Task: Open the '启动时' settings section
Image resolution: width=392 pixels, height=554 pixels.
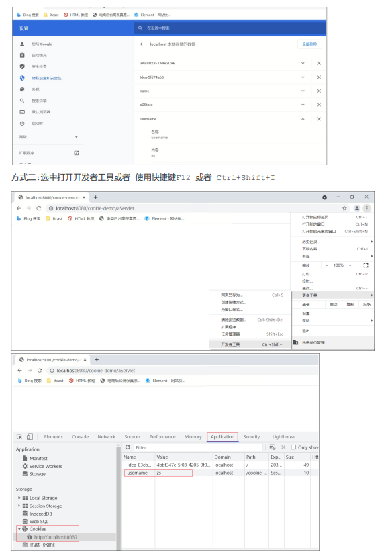Action: click(x=38, y=124)
